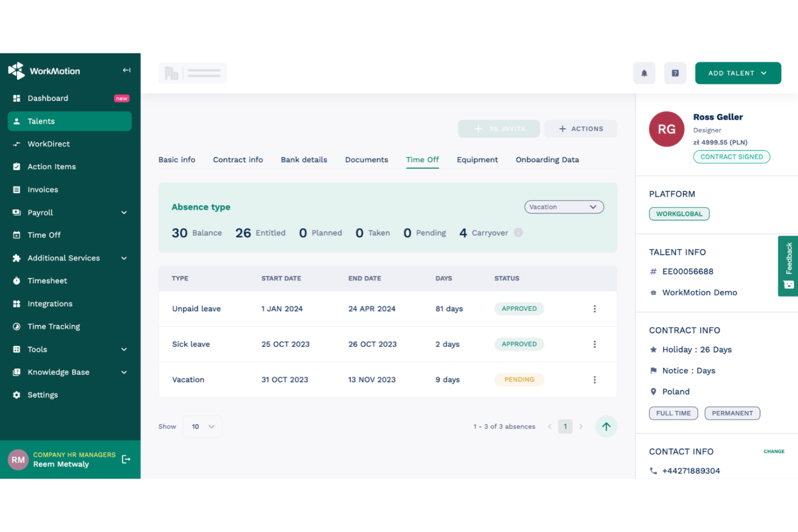
Task: Click the Actions button
Action: tap(581, 129)
